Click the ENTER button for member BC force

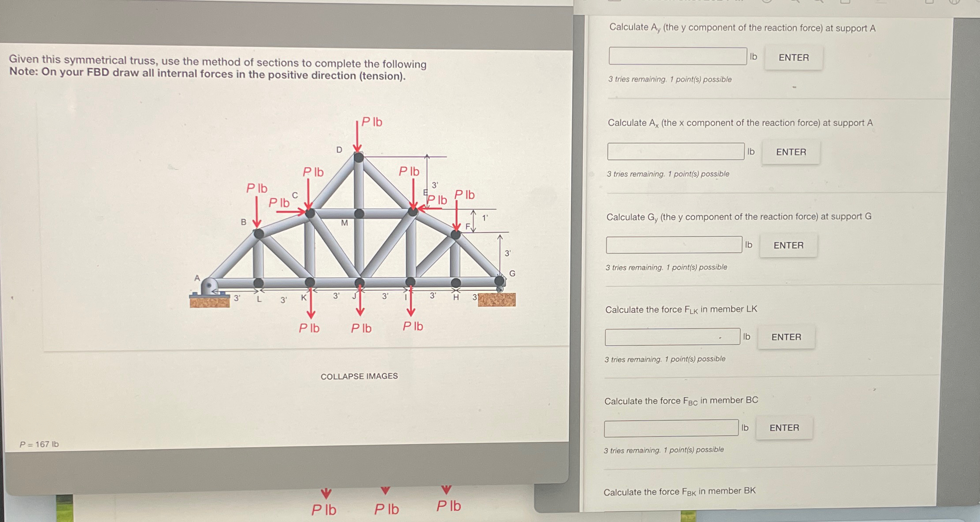click(784, 427)
